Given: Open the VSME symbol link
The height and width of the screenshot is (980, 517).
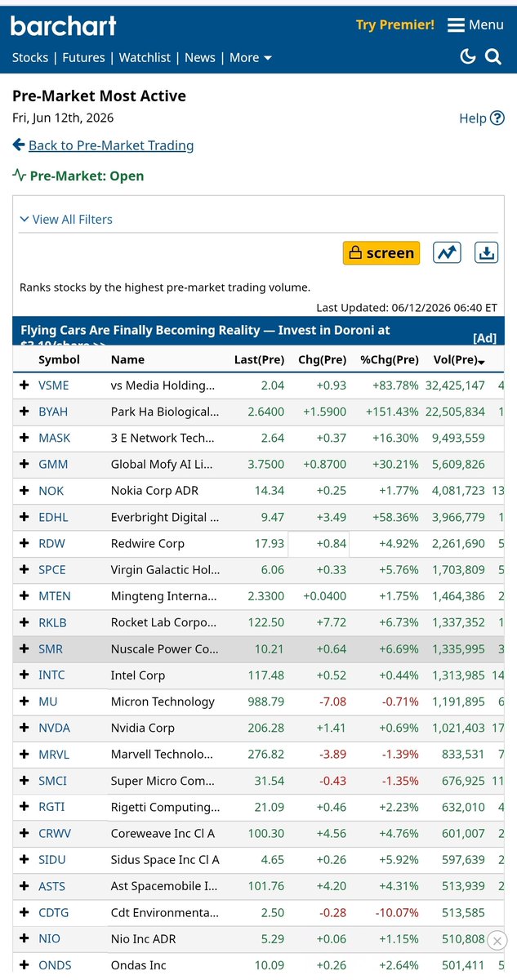Looking at the screenshot, I should [54, 385].
